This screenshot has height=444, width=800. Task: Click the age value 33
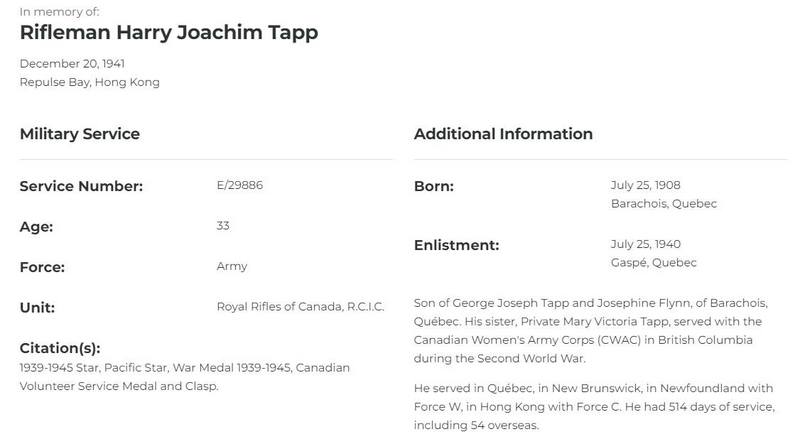pyautogui.click(x=223, y=226)
